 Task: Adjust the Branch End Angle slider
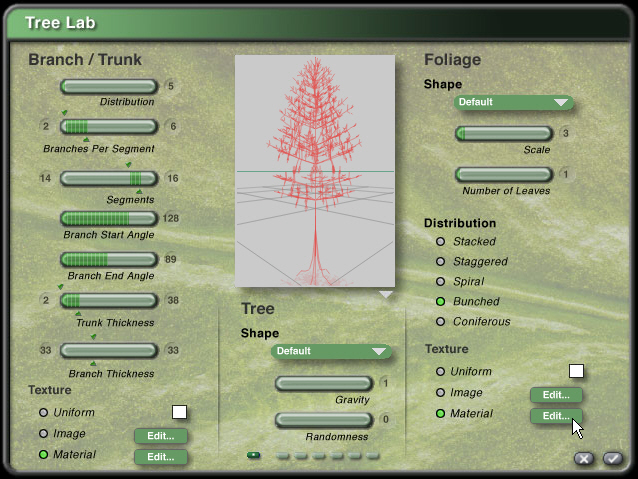click(x=109, y=260)
